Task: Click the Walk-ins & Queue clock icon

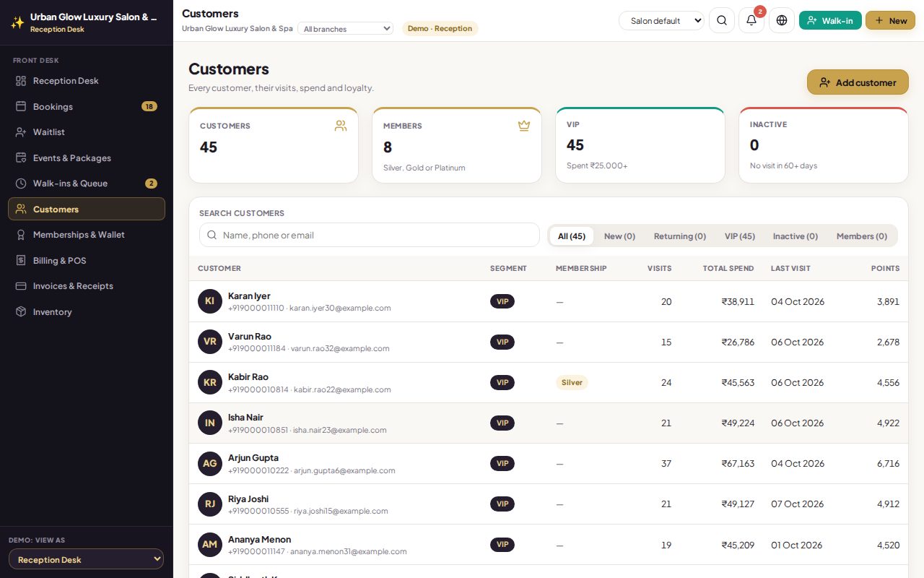Action: click(21, 184)
